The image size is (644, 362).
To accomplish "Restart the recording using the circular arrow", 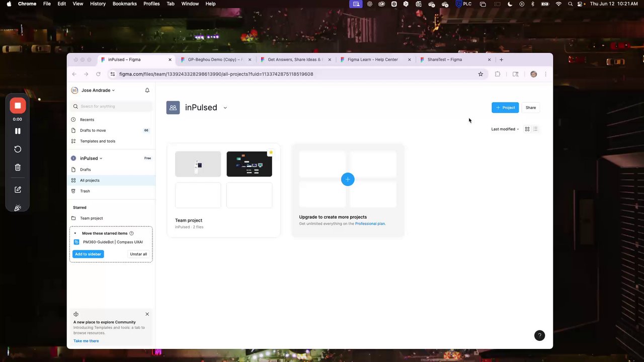I will coord(18,149).
